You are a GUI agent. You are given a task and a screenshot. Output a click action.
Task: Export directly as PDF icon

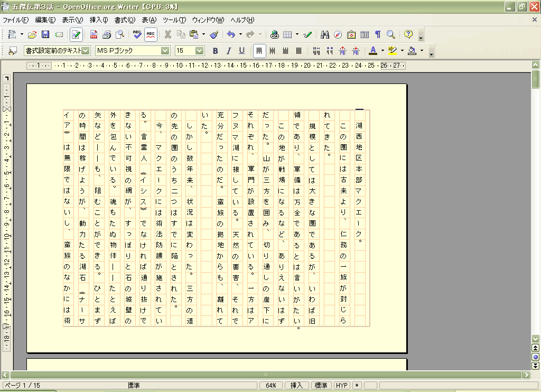pyautogui.click(x=94, y=34)
